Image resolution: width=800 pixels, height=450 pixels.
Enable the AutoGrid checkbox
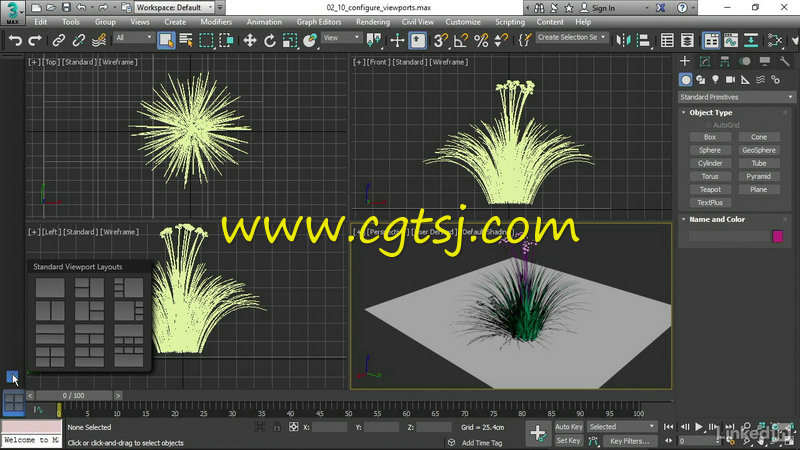708,125
